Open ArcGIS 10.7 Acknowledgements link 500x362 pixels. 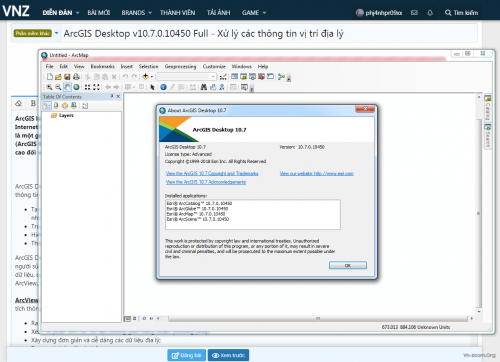(x=206, y=182)
